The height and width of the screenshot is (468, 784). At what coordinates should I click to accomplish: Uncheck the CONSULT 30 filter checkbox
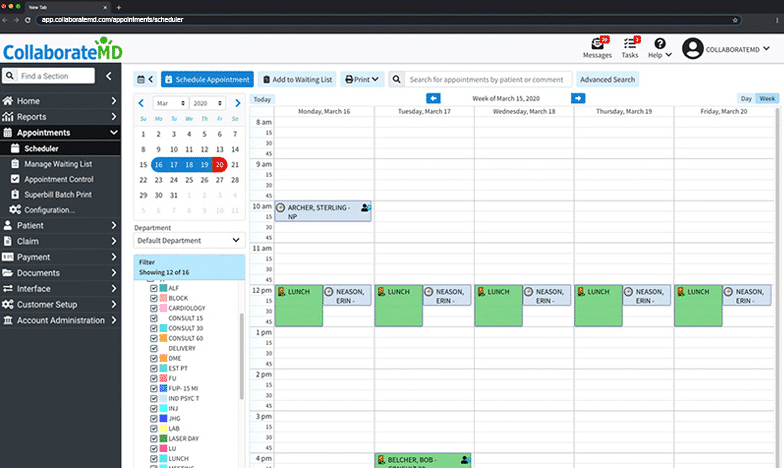[x=154, y=328]
